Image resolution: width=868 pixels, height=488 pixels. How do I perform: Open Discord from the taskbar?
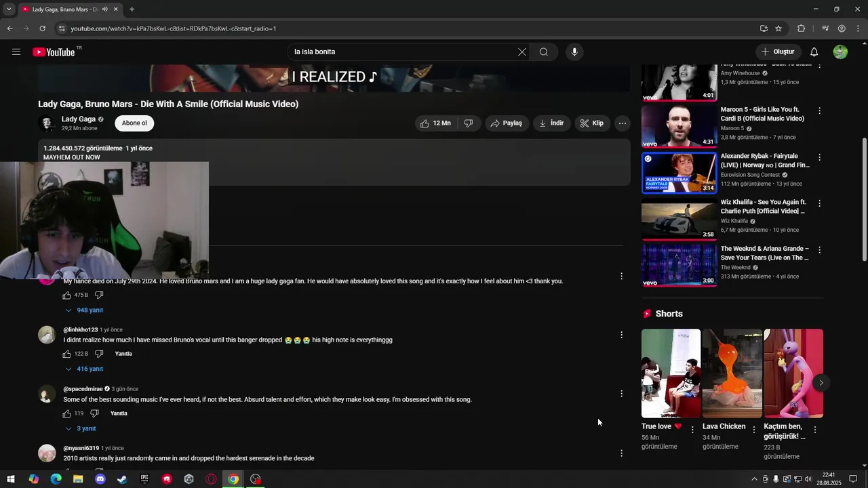pos(100,479)
